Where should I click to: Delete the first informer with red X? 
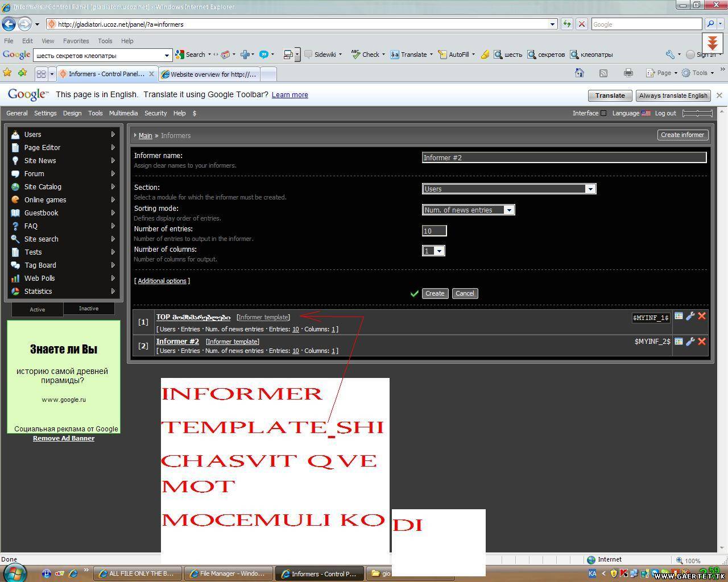[x=702, y=316]
